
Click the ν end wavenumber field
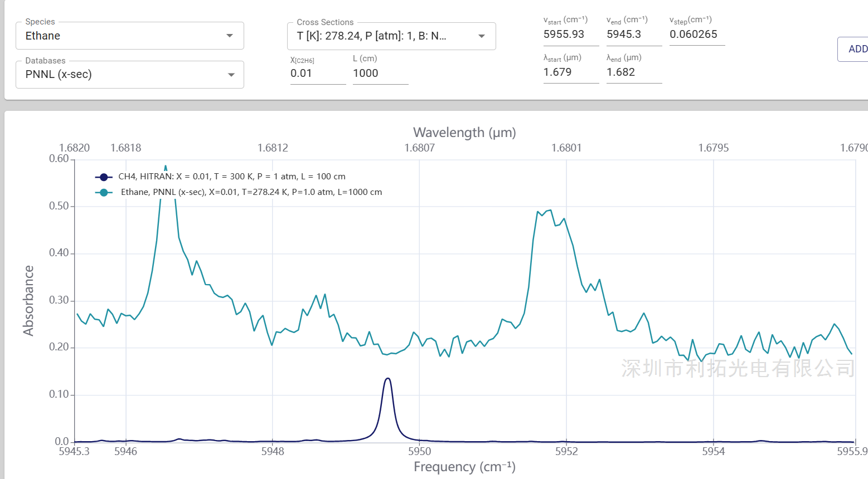[x=634, y=34]
